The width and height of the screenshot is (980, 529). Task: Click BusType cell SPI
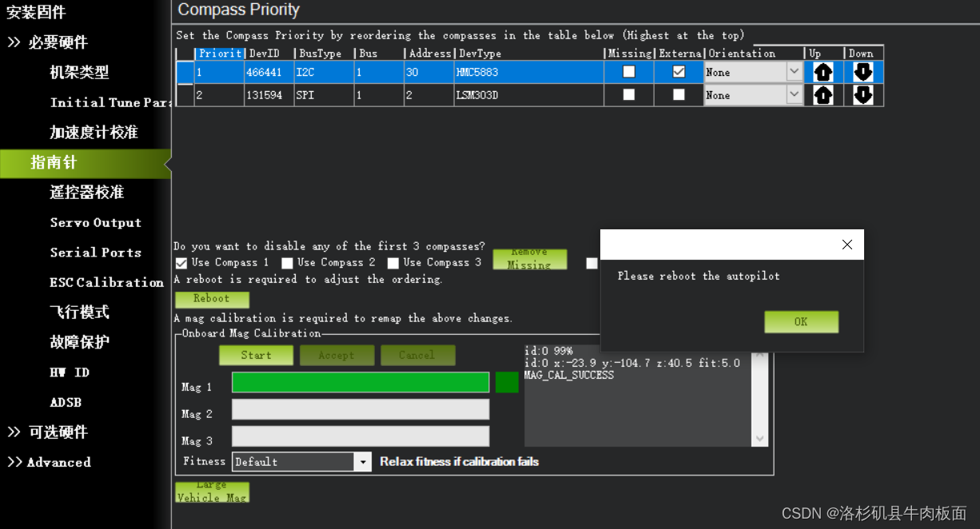pyautogui.click(x=324, y=95)
